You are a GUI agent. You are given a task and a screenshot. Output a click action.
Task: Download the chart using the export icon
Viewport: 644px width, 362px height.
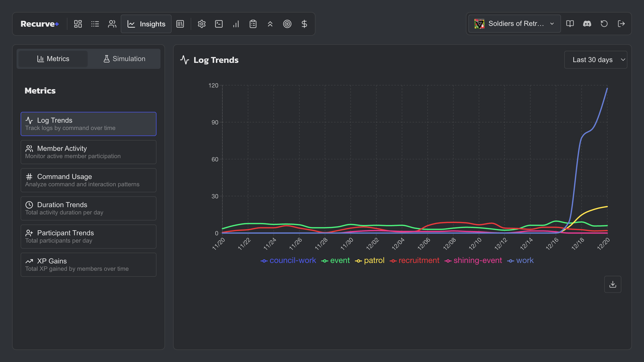point(613,284)
